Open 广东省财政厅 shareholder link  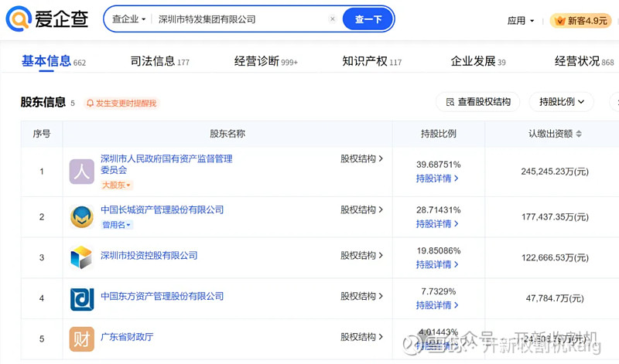coord(127,337)
